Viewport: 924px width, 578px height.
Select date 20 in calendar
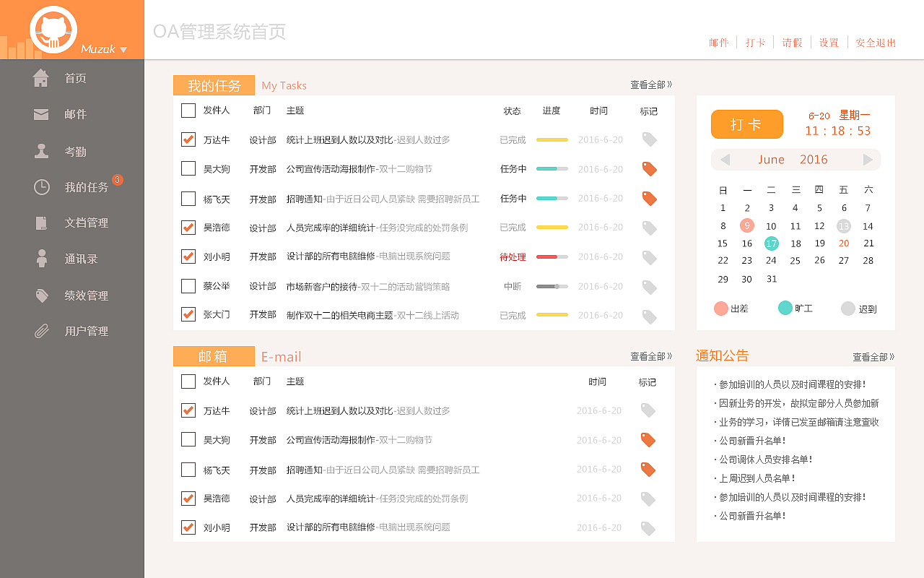(844, 243)
